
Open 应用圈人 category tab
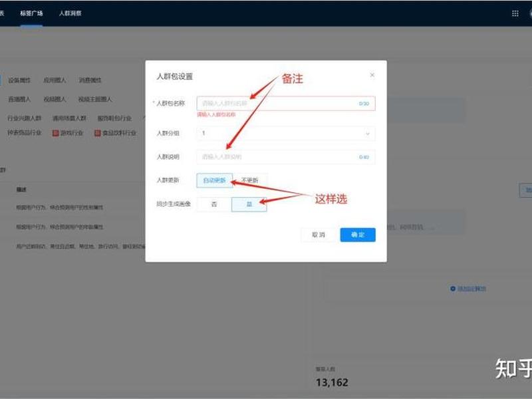55,80
